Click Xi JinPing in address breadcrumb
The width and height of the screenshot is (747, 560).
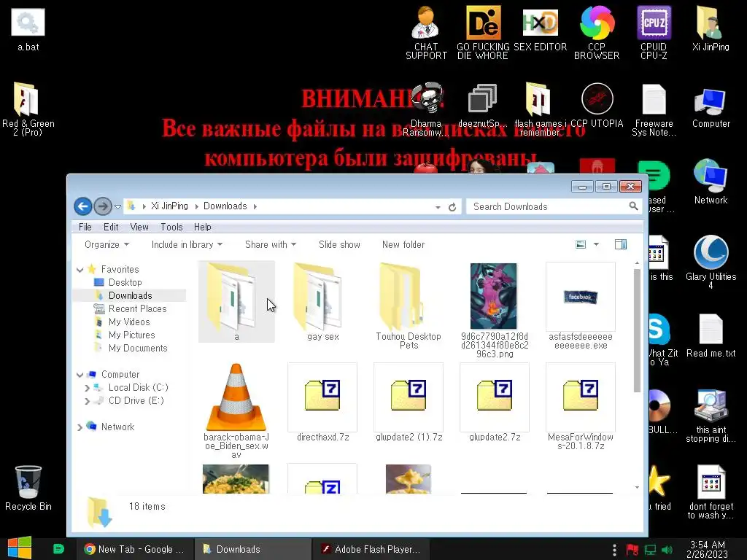click(x=169, y=206)
